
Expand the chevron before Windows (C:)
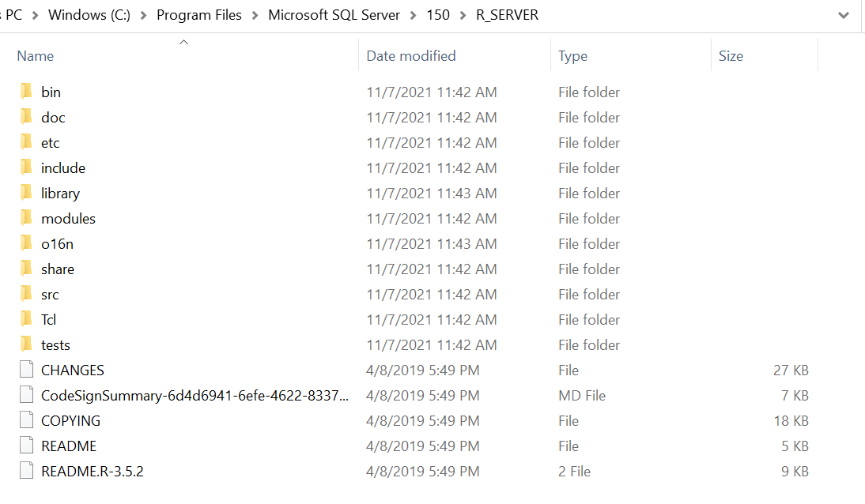tap(36, 16)
